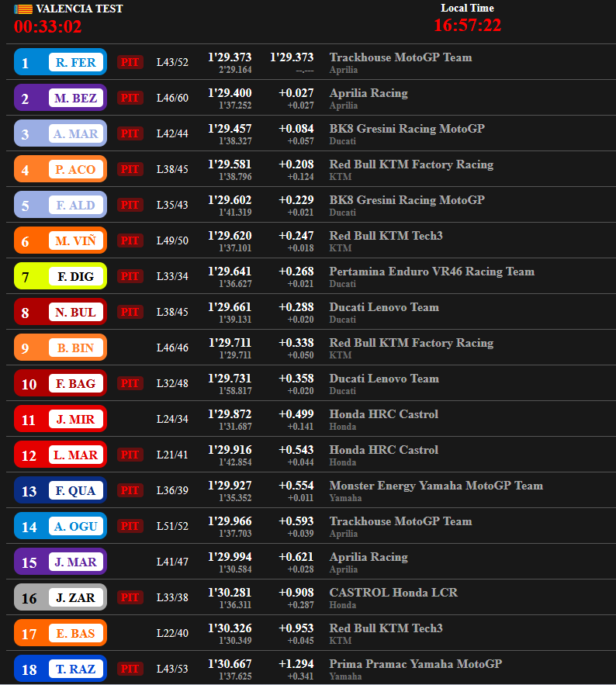Select rider badge B. BIN
The height and width of the screenshot is (685, 616).
tap(61, 348)
